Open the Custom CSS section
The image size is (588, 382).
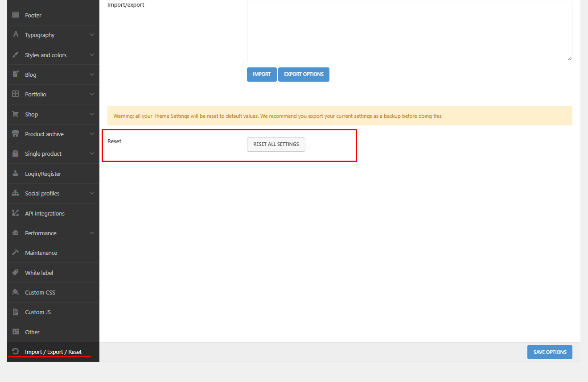click(53, 292)
